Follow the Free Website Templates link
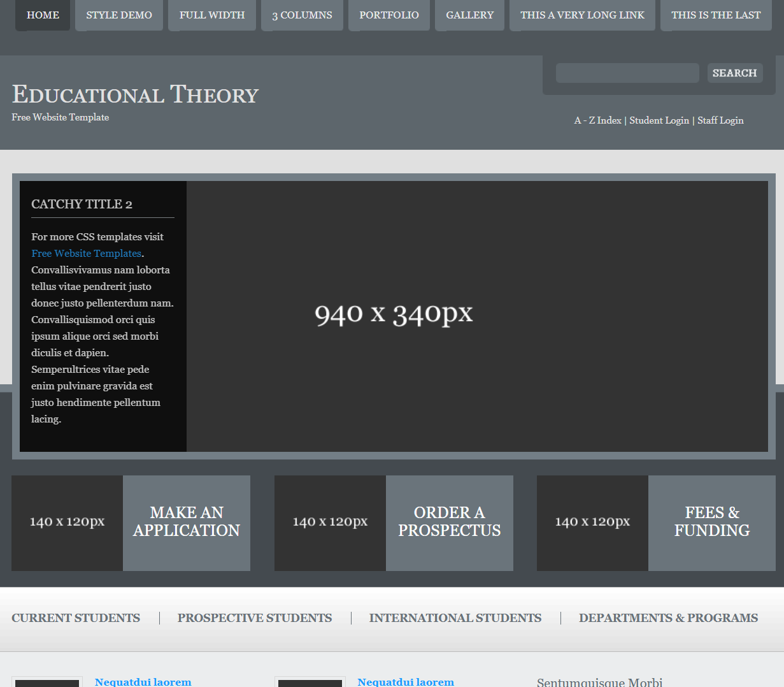 click(x=86, y=253)
